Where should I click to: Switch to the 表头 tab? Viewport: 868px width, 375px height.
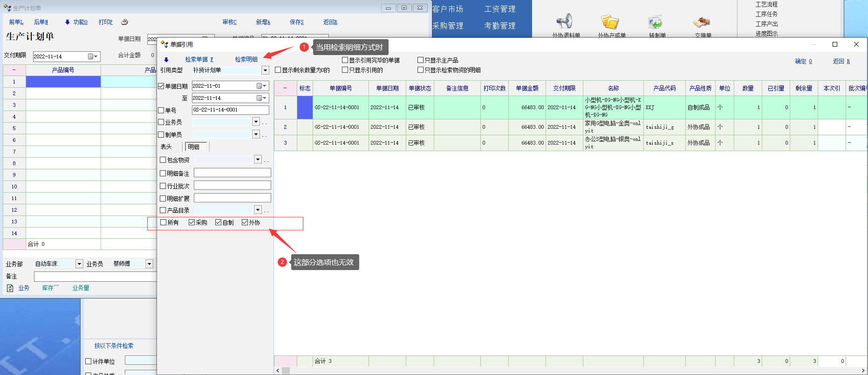166,147
